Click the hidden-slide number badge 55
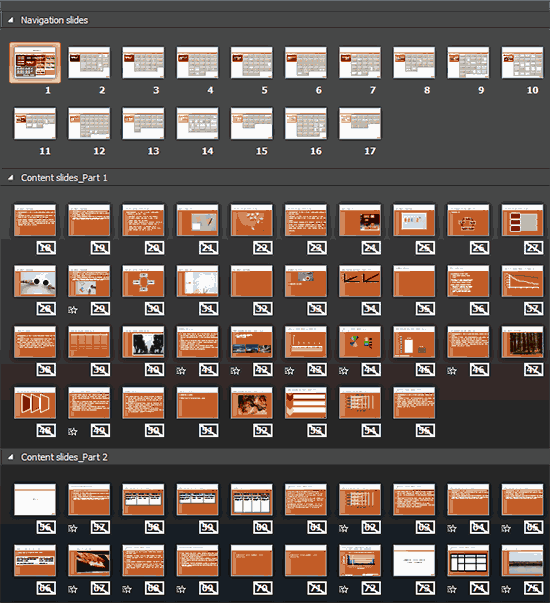The height and width of the screenshot is (603, 550). pyautogui.click(x=425, y=430)
